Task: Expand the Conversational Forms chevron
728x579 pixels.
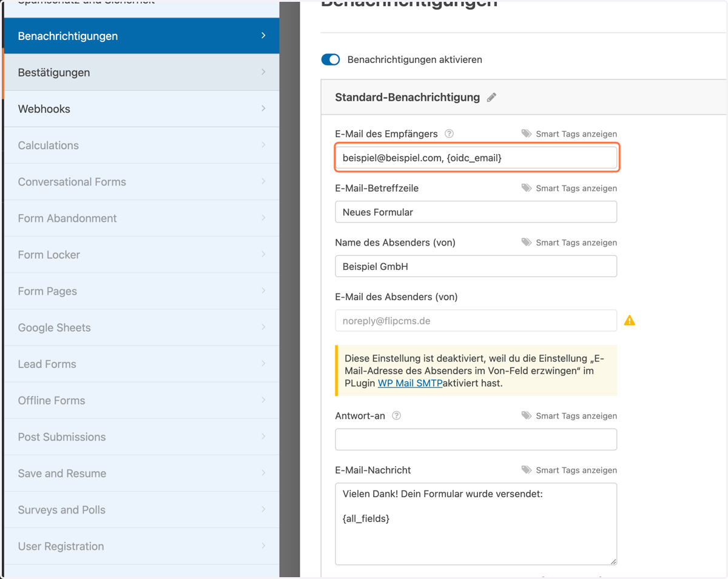Action: pos(263,181)
